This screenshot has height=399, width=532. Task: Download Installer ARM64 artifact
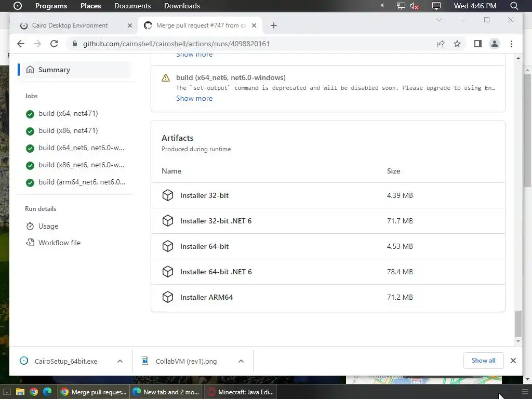(206, 297)
